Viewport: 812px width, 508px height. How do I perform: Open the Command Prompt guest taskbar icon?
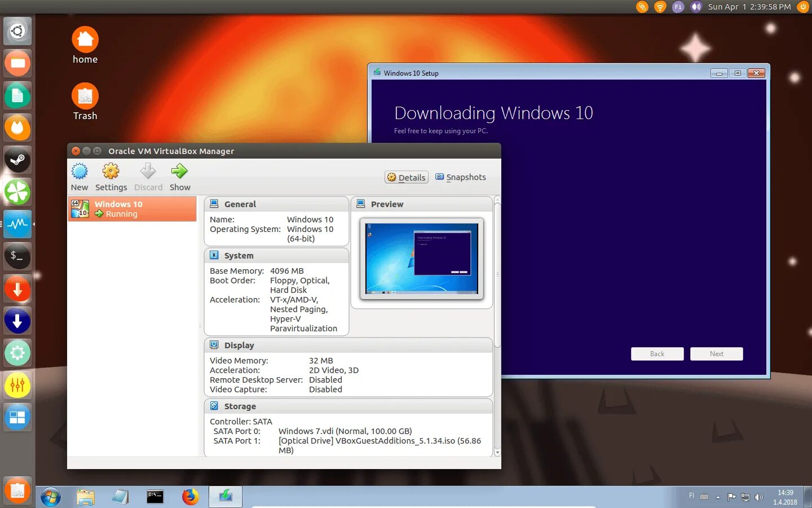tap(155, 497)
